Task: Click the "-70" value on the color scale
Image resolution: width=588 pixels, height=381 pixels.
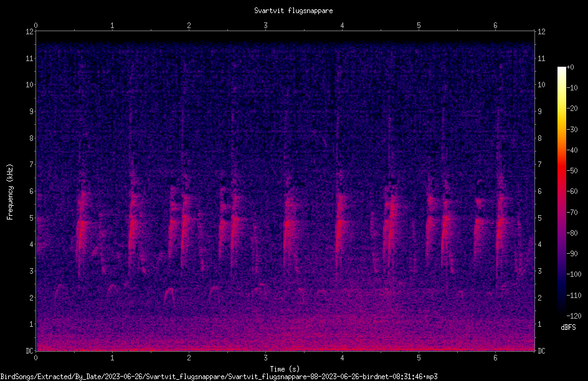Action: point(572,213)
